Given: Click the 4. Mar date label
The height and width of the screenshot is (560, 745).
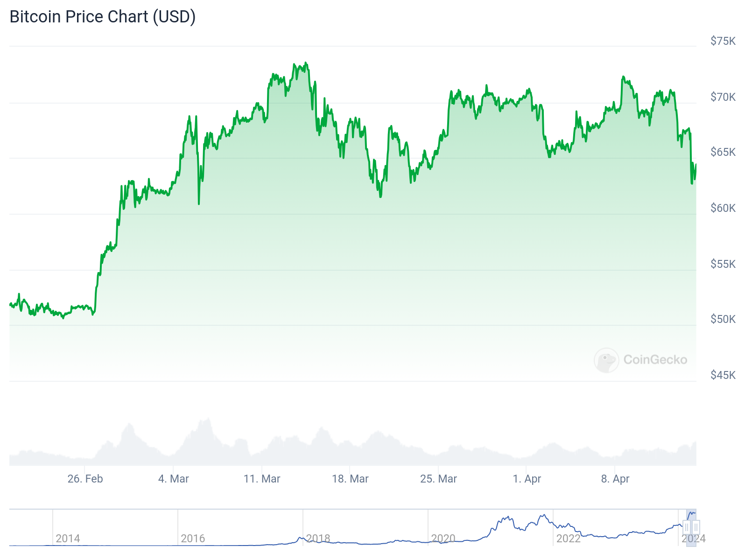Looking at the screenshot, I should click(173, 479).
